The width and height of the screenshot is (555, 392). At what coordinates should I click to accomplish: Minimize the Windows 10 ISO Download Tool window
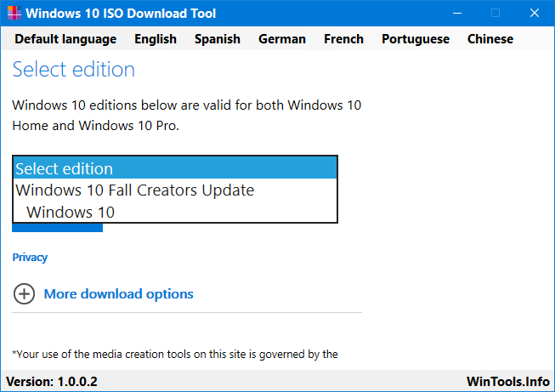457,13
